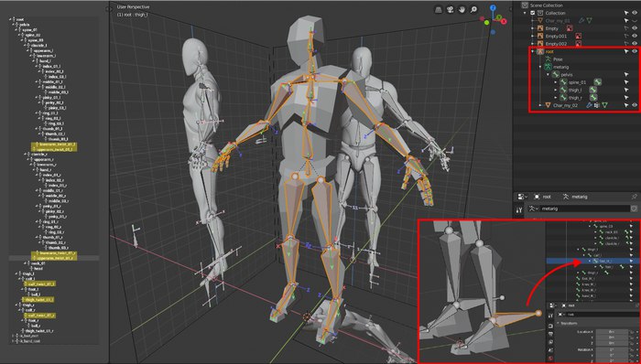Click the hand pan-view icon
The height and width of the screenshot is (364, 641).
point(462,9)
